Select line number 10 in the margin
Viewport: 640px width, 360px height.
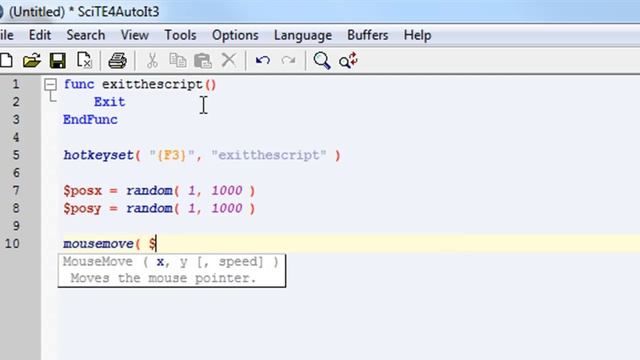coord(12,244)
